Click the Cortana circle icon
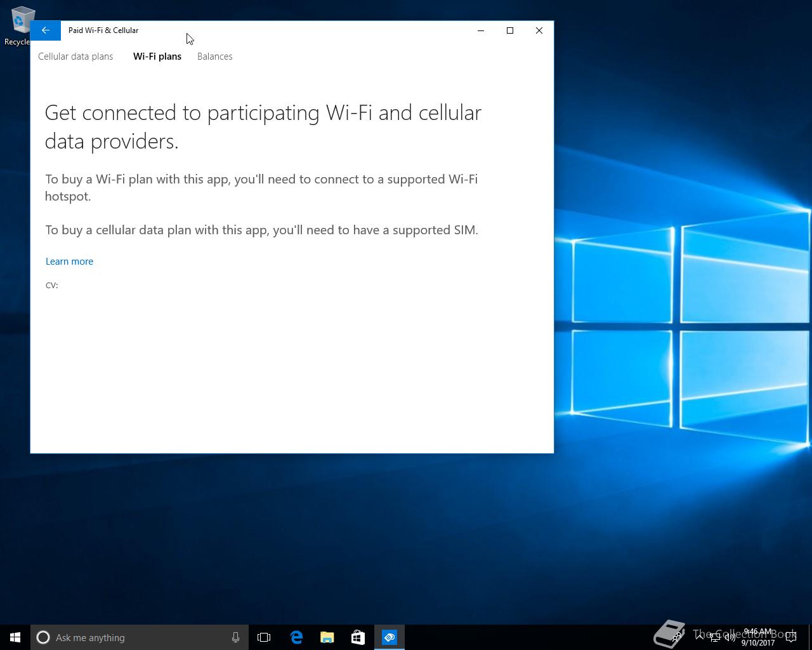Screen dimensions: 812x650 43,637
